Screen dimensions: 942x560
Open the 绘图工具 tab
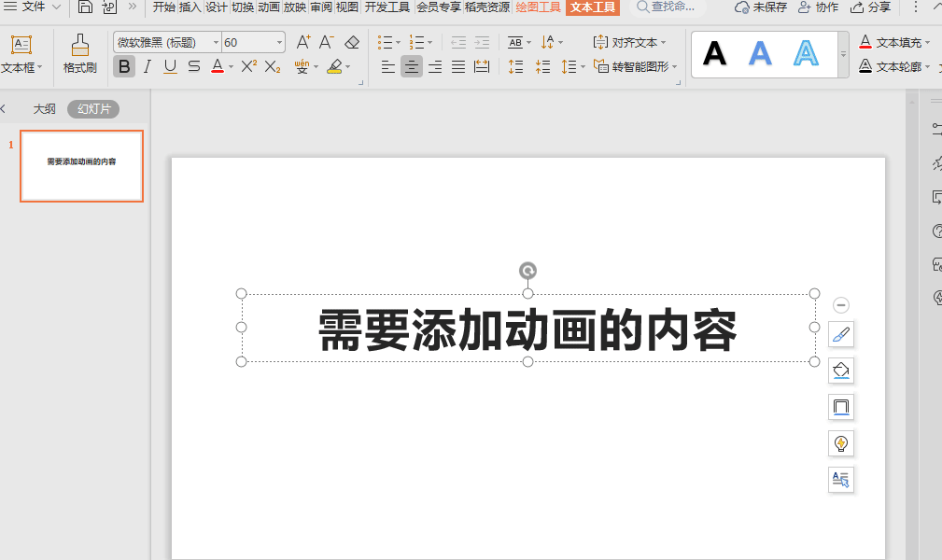[x=539, y=7]
